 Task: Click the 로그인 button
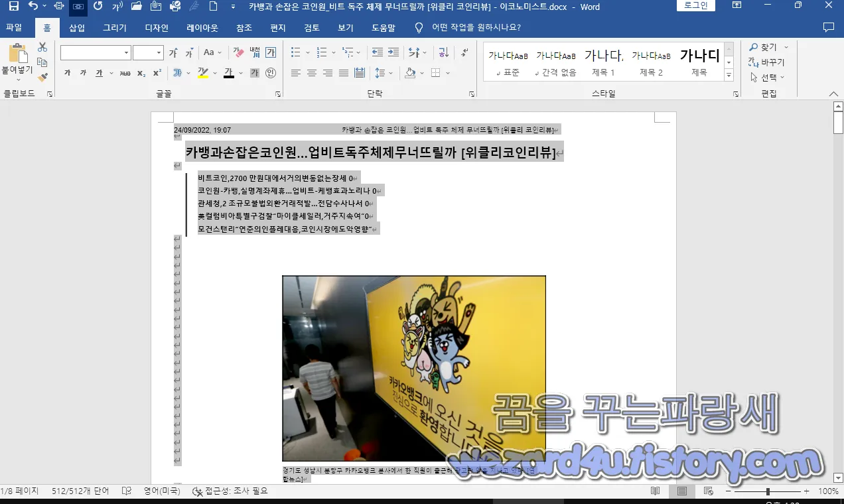[696, 6]
